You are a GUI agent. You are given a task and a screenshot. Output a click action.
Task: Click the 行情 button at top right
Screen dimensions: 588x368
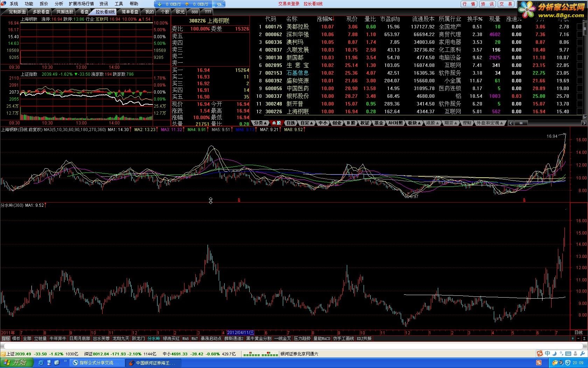pyautogui.click(x=469, y=4)
